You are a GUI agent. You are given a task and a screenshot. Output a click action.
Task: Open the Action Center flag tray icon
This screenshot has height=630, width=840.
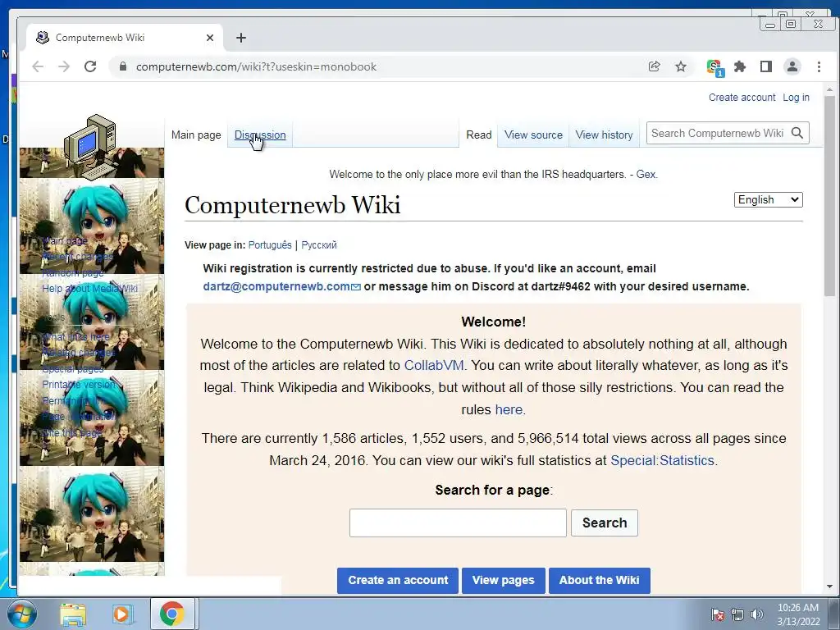coord(717,614)
